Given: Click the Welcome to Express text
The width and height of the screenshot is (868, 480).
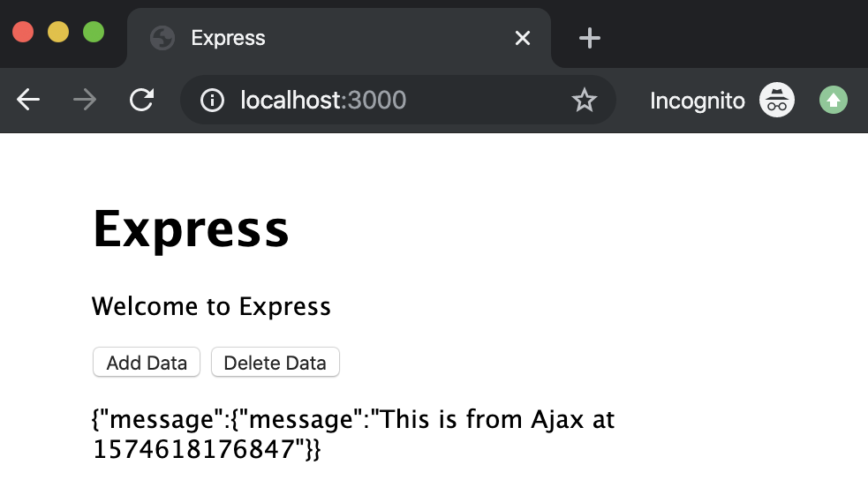Looking at the screenshot, I should (211, 307).
